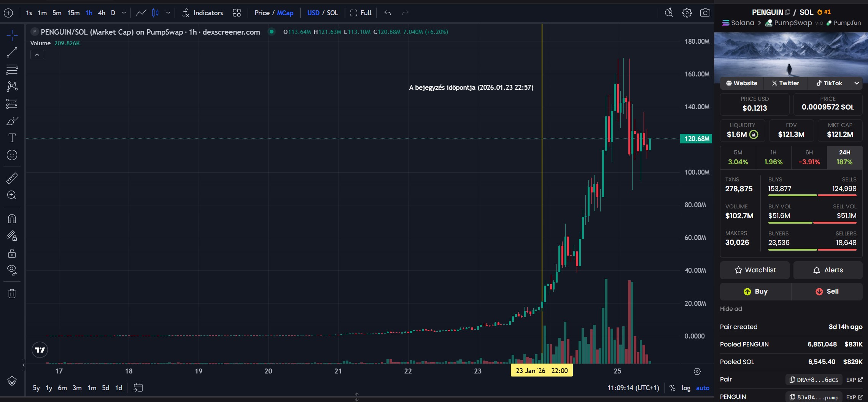Open chart settings gear icon
Screen dimensions: 868x402
click(687, 13)
